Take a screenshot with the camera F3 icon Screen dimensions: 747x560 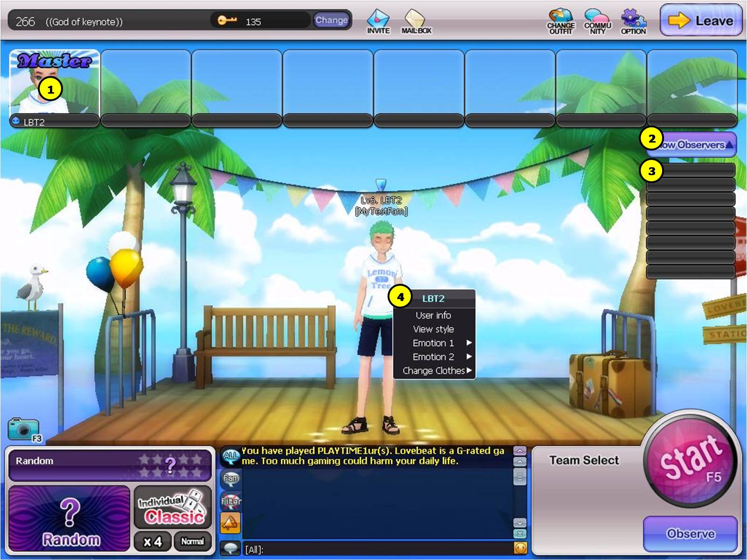tap(24, 430)
